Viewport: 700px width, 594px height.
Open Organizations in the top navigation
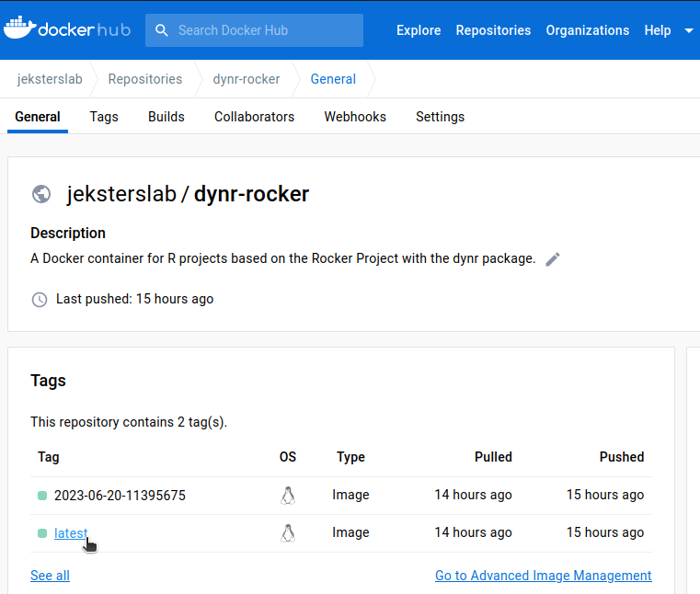(588, 30)
